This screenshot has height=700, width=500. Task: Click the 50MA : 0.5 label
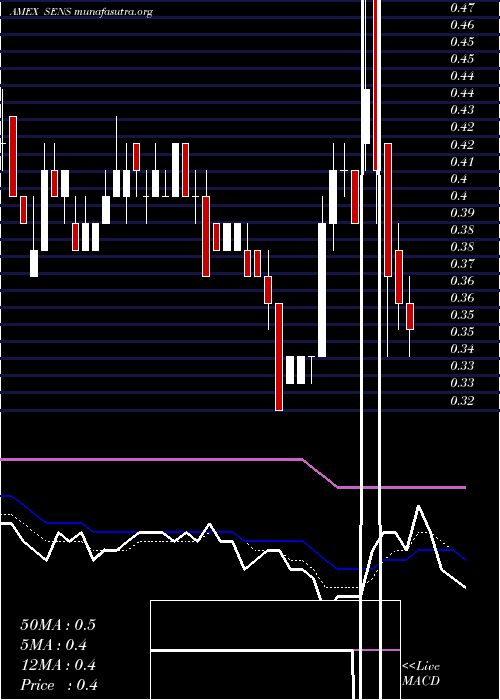pyautogui.click(x=58, y=625)
